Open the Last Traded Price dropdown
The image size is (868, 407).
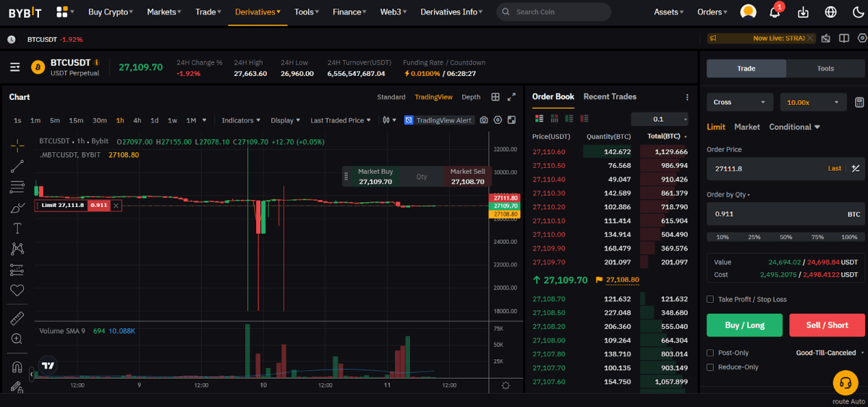(341, 120)
